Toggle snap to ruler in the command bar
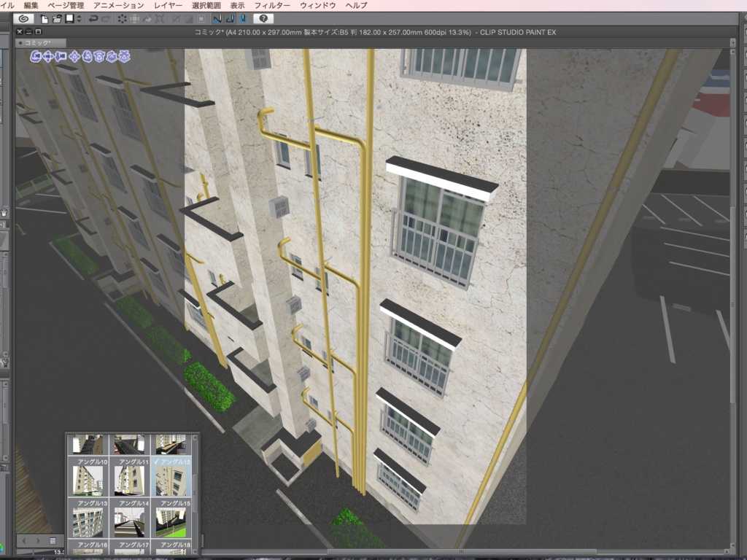The width and height of the screenshot is (747, 560). (217, 20)
